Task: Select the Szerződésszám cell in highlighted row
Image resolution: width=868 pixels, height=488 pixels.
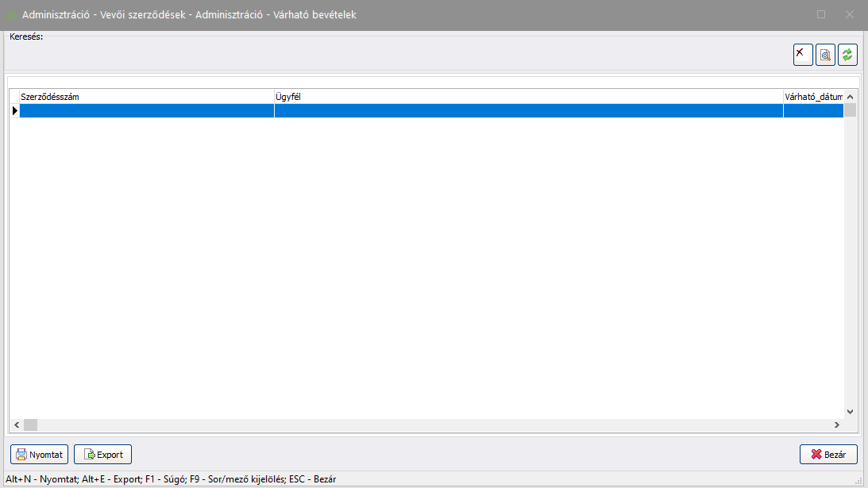Action: pyautogui.click(x=146, y=111)
